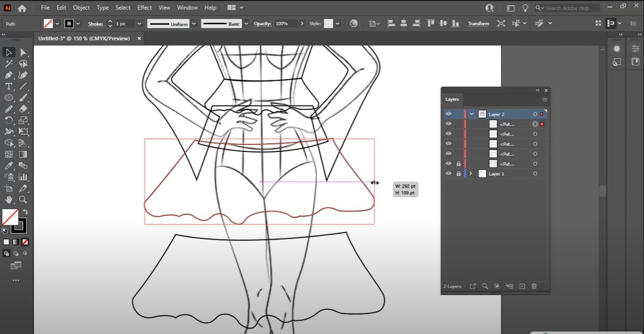Select the Pen tool
The height and width of the screenshot is (334, 644).
pos(9,75)
